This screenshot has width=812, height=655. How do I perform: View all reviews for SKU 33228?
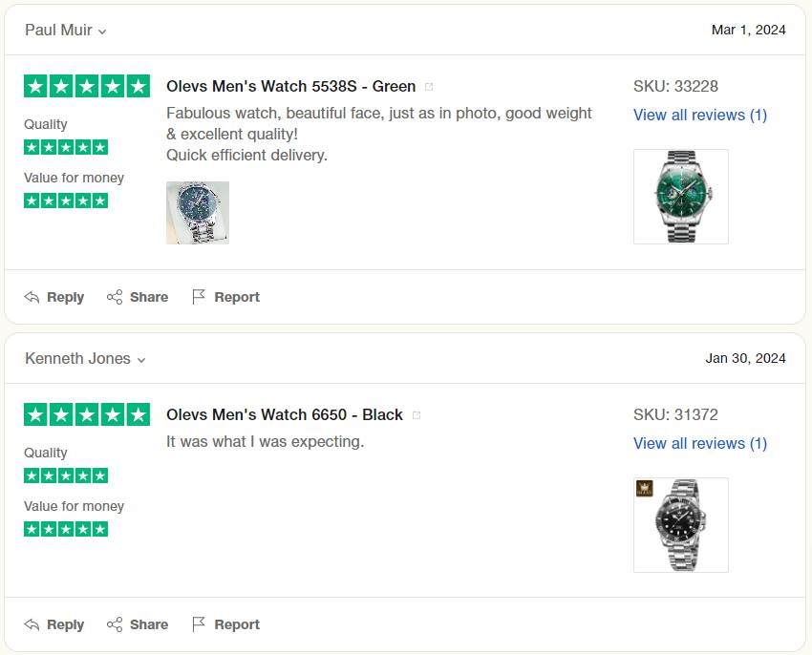700,115
